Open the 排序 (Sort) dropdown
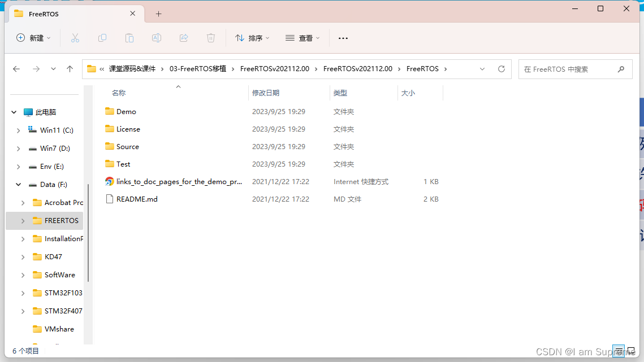This screenshot has height=362, width=644. click(252, 38)
